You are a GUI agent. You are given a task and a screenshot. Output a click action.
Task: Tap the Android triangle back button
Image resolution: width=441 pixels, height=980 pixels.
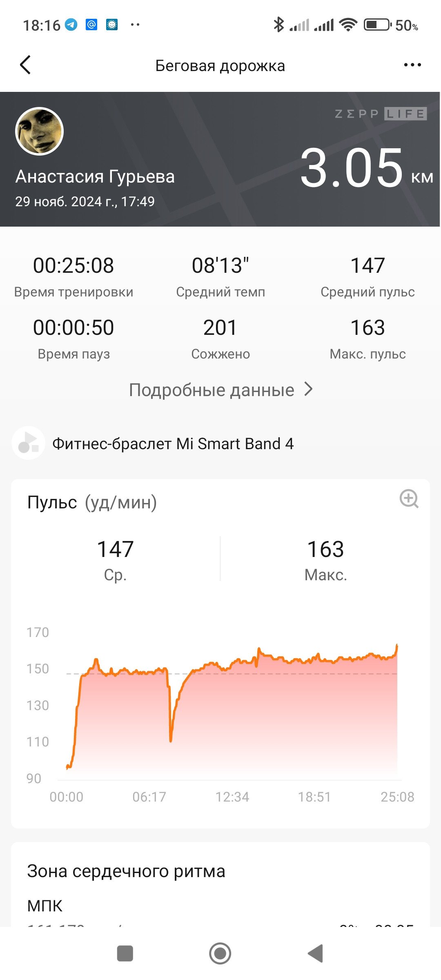315,953
